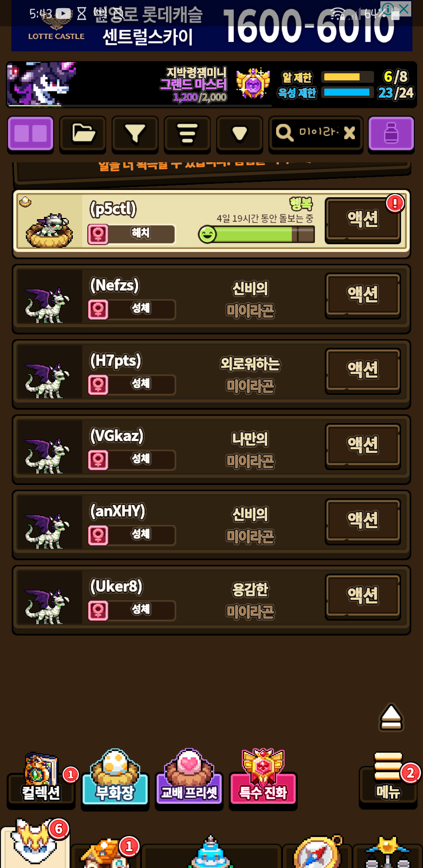Clear the search text with X
Screen dimensions: 423x868
pyautogui.click(x=349, y=133)
